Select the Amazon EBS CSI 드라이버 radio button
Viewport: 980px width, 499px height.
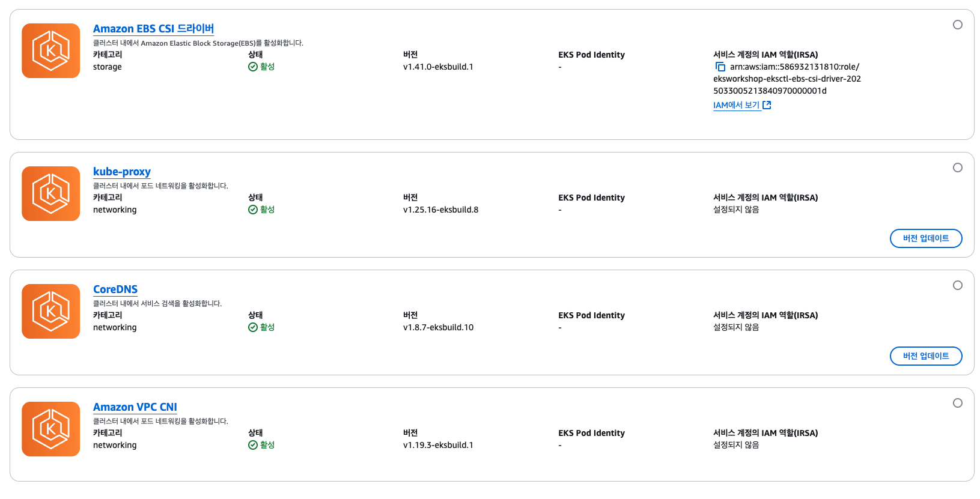point(958,25)
